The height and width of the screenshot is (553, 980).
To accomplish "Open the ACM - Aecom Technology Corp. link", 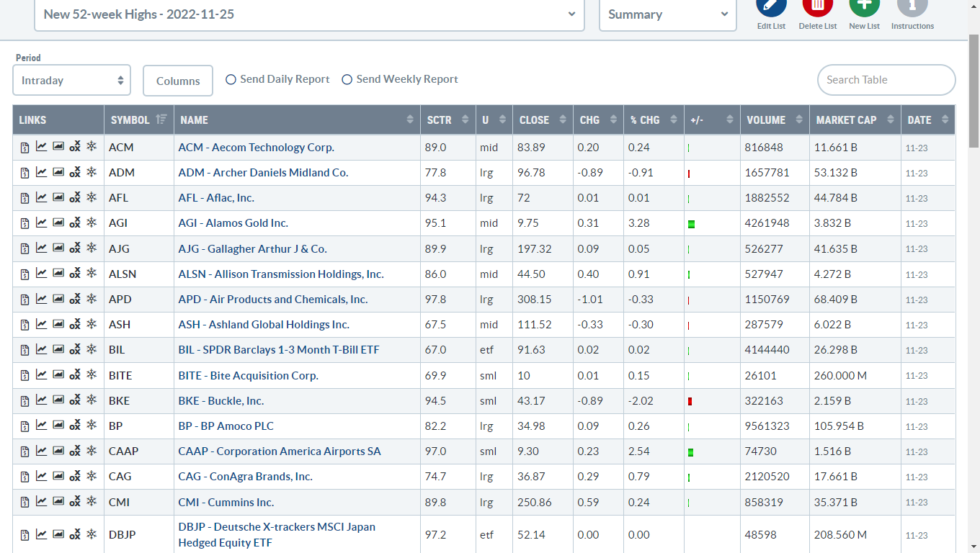I will 257,148.
